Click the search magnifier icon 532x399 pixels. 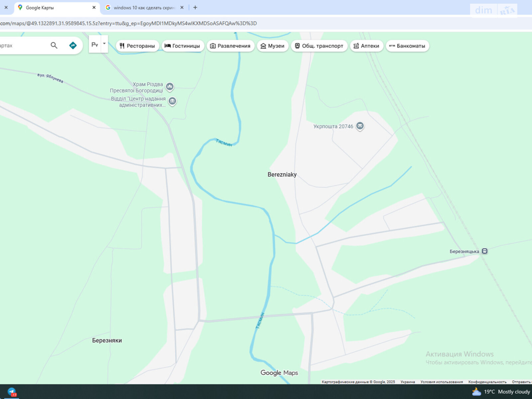54,45
